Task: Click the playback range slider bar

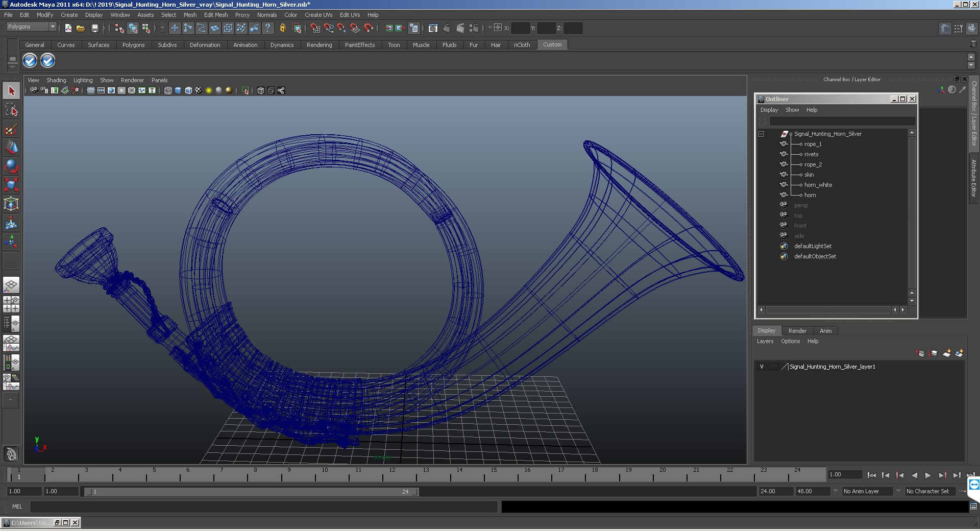Action: (251, 492)
